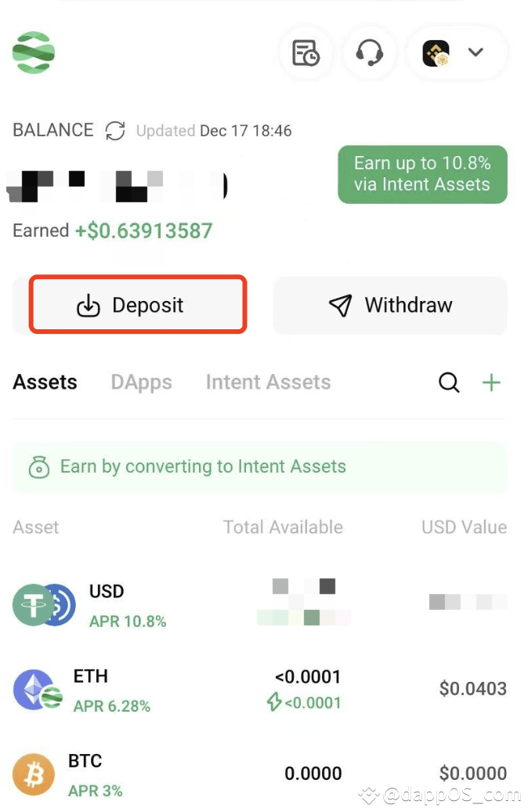Open the dappOS logo home screen

[x=33, y=53]
